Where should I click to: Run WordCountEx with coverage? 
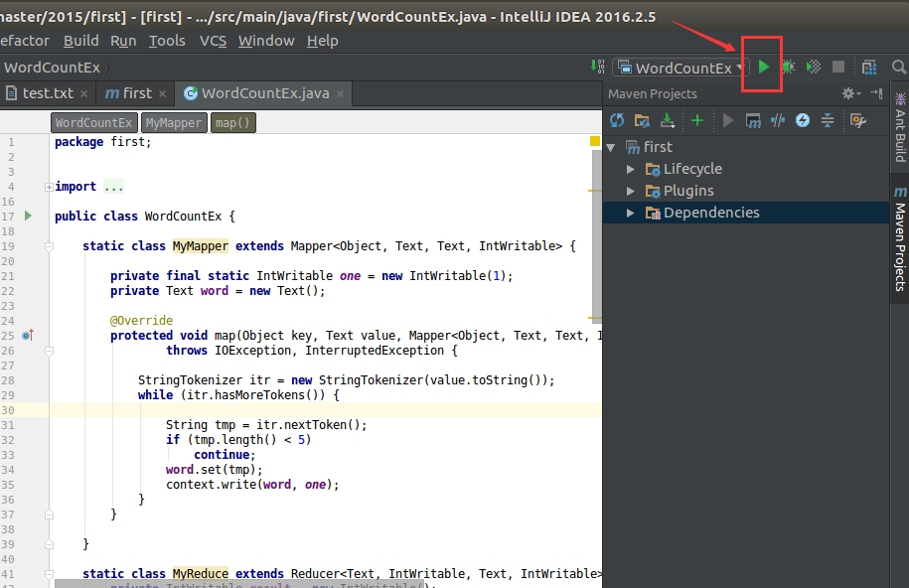click(814, 68)
